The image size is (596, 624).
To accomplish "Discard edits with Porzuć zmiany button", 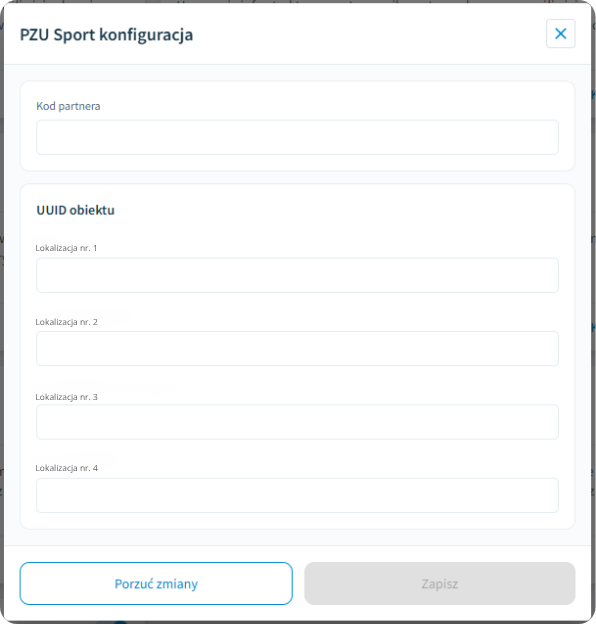I will point(156,583).
